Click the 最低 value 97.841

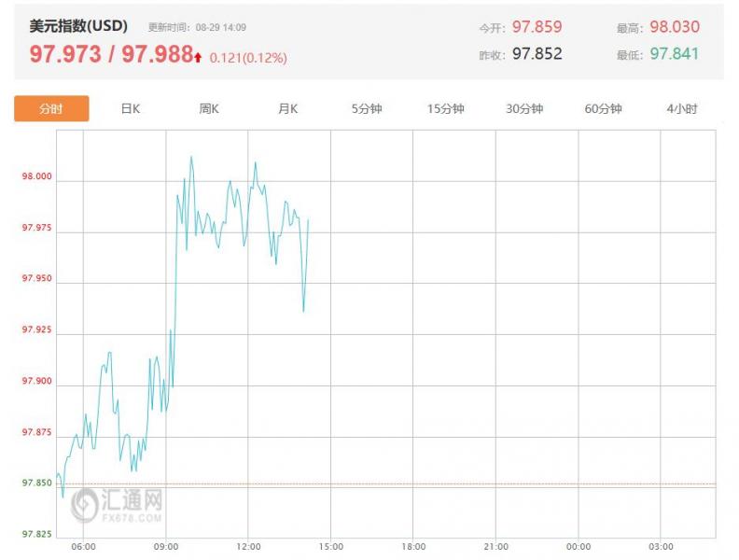click(674, 53)
